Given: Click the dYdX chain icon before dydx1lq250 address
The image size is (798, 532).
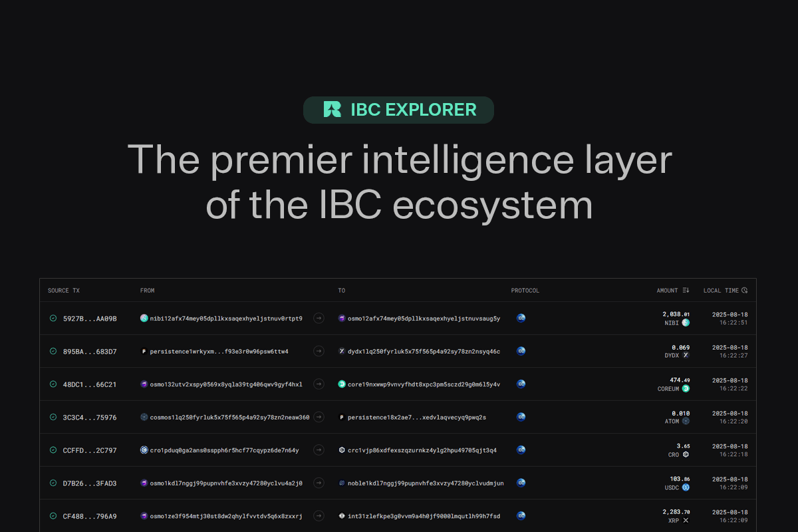Looking at the screenshot, I should point(342,351).
